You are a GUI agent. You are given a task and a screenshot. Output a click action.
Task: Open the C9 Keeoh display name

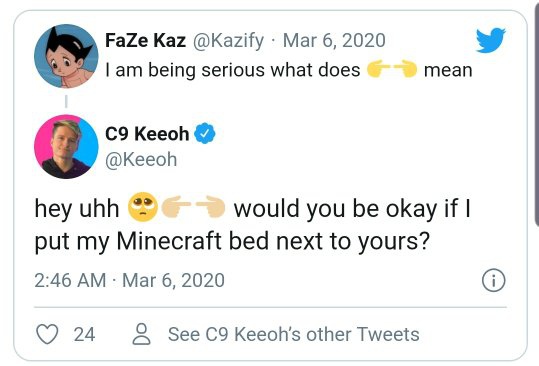tap(147, 134)
